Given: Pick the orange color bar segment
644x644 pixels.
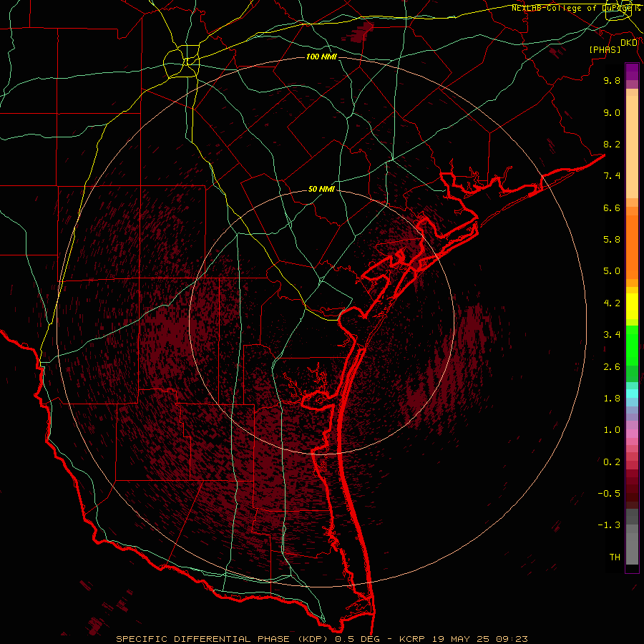Looking at the screenshot, I should pos(632,248).
